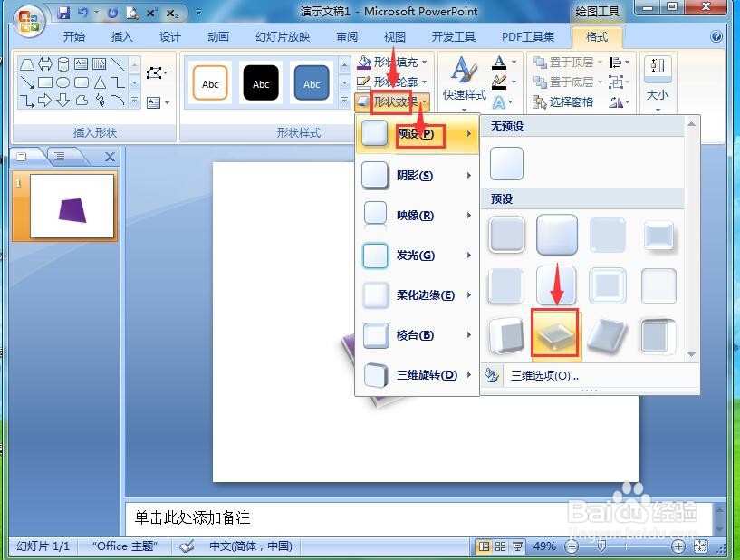Click the text effects A icon
The width and height of the screenshot is (740, 560).
tap(499, 102)
